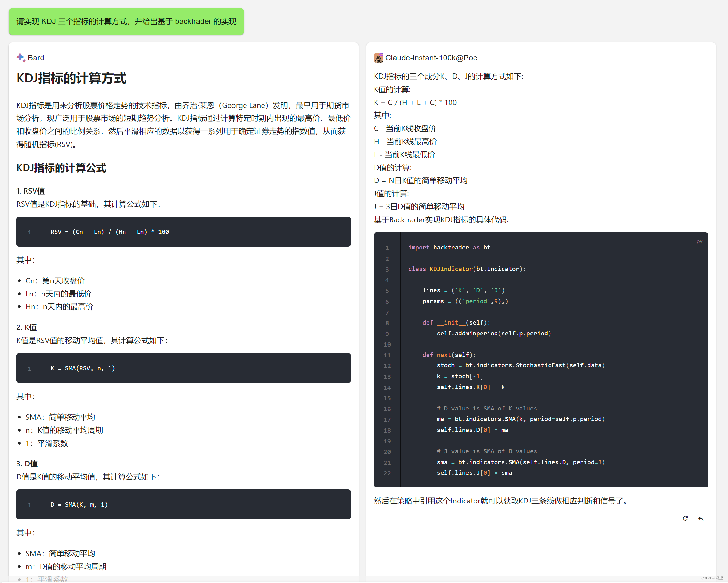
Task: Click the '2. K值' section title
Action: pyautogui.click(x=27, y=327)
